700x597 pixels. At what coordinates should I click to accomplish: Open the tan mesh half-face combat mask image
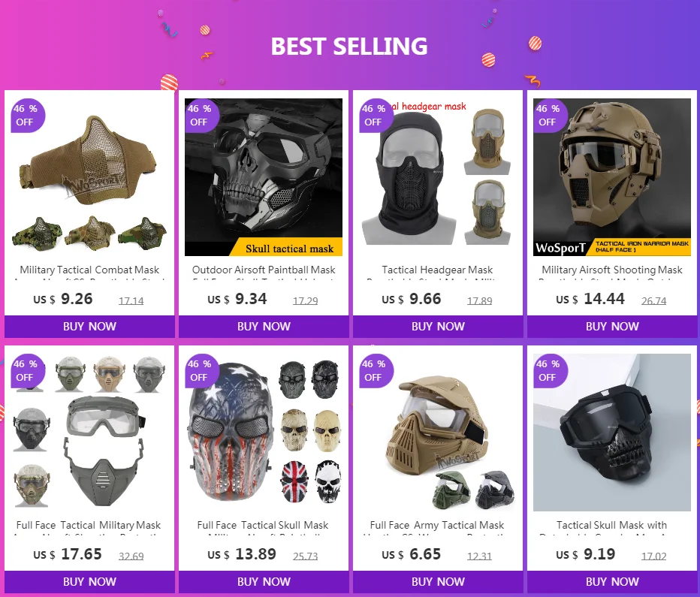(x=89, y=177)
